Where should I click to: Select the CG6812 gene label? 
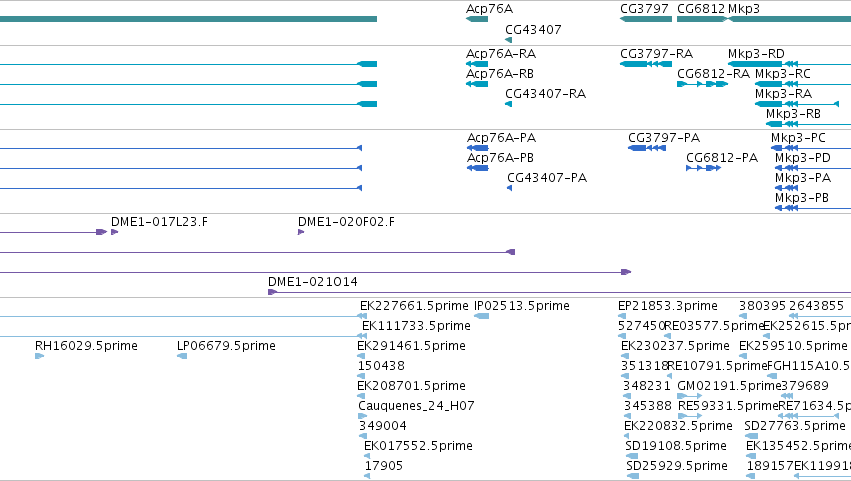(701, 9)
